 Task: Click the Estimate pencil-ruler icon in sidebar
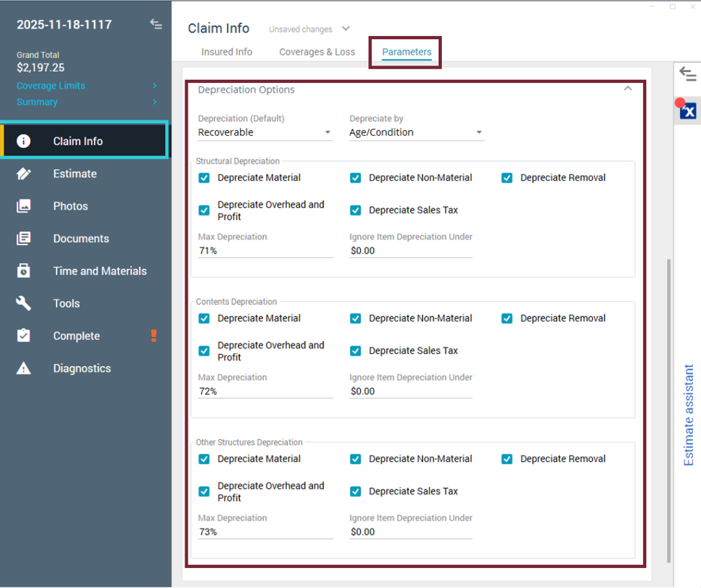point(24,174)
